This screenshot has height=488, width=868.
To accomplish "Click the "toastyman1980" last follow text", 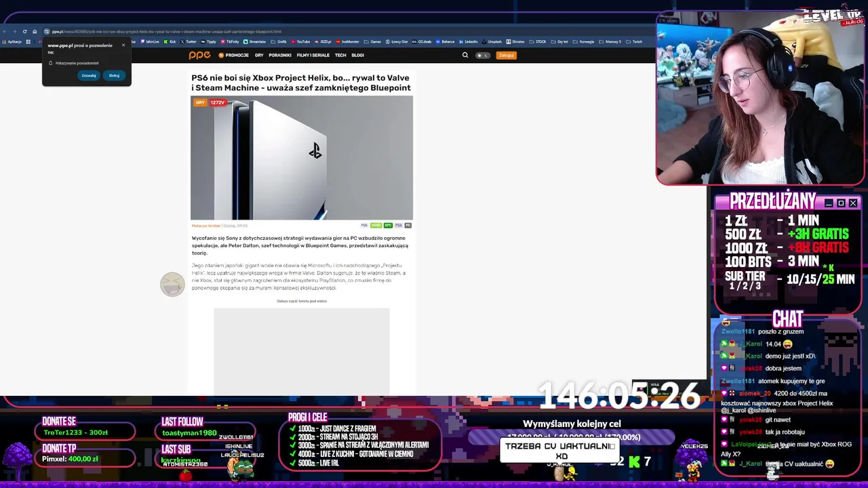I will point(189,433).
